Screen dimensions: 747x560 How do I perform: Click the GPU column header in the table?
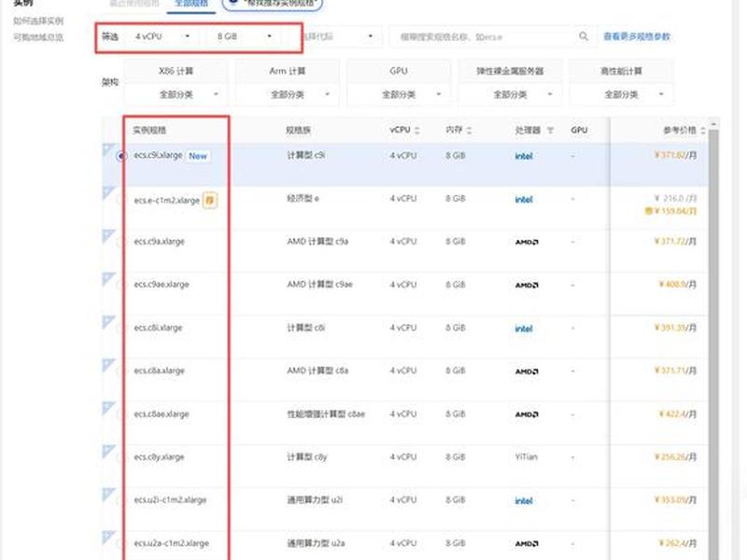point(579,130)
